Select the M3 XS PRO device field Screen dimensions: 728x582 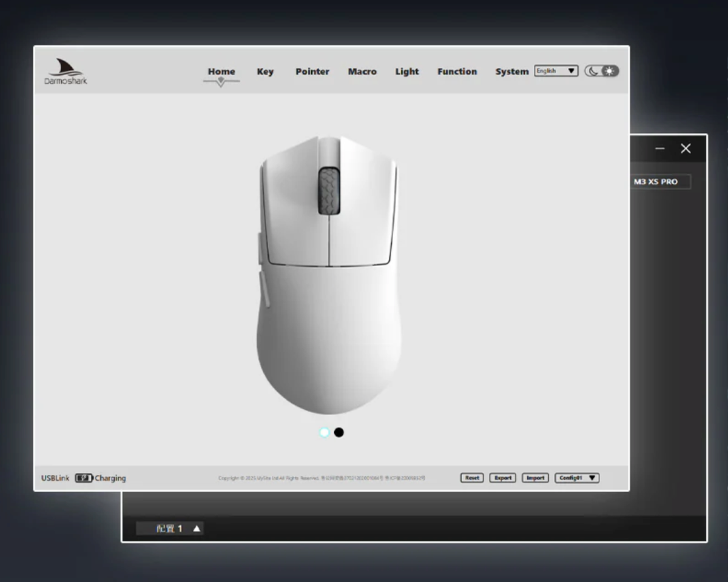660,181
